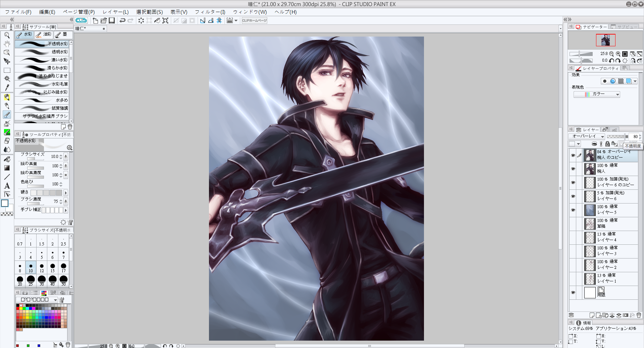This screenshot has width=644, height=348.
Task: Select the straight line figure tool
Action: 7,177
